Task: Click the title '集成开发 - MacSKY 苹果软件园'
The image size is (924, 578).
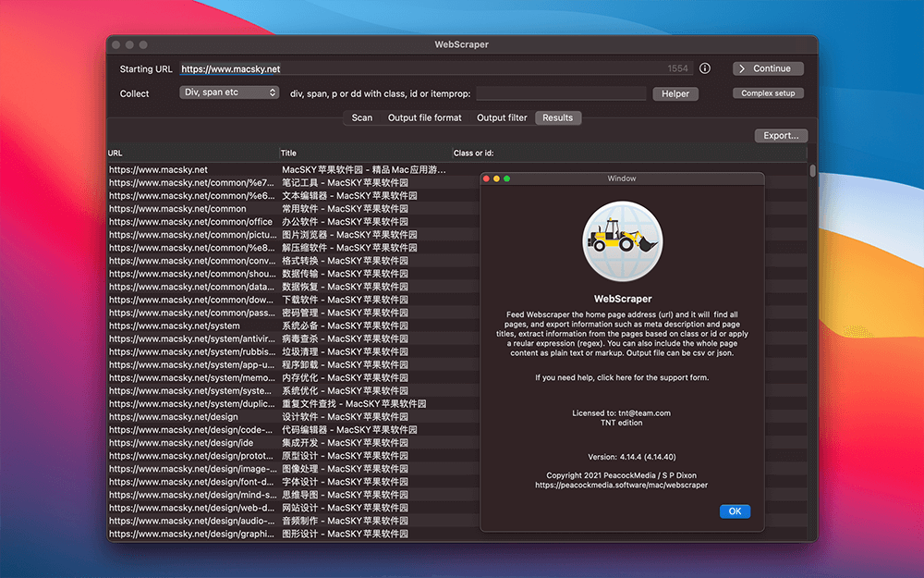Action: point(345,443)
